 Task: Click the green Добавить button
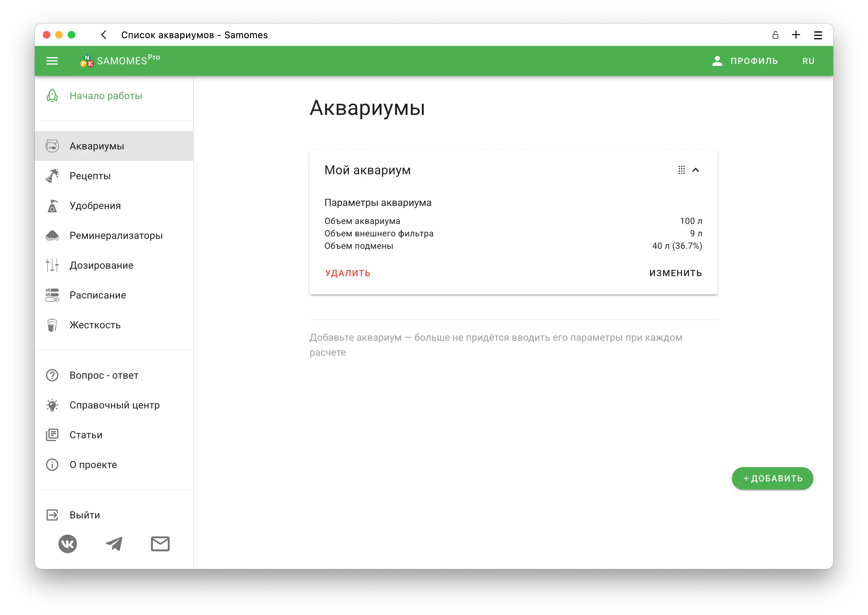pyautogui.click(x=772, y=478)
